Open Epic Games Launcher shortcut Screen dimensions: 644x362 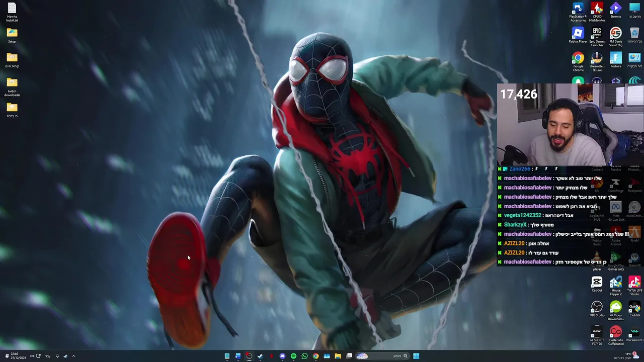[597, 37]
